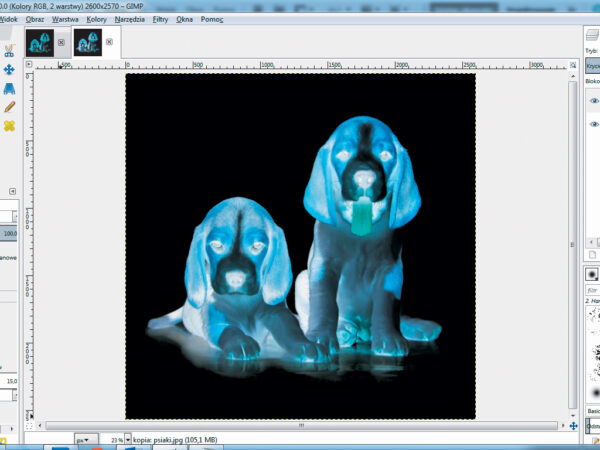Close the second image tab
This screenshot has height=450, width=600.
point(110,43)
